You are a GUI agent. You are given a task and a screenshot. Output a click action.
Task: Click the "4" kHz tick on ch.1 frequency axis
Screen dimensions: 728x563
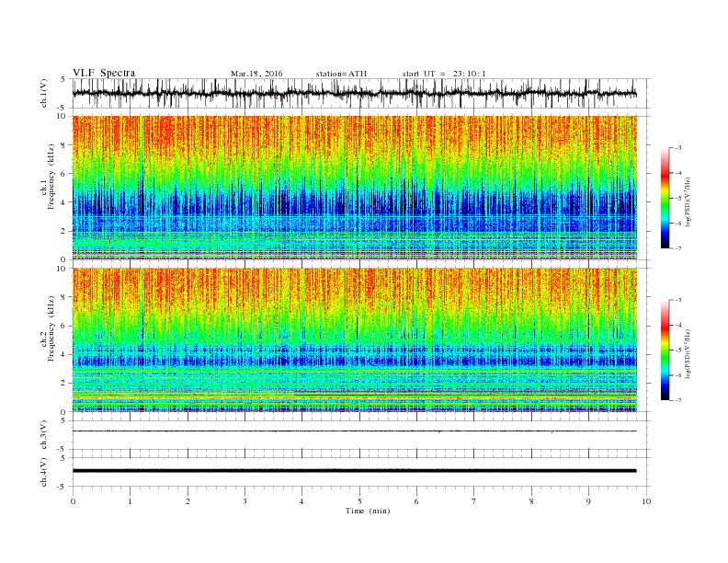[63, 202]
